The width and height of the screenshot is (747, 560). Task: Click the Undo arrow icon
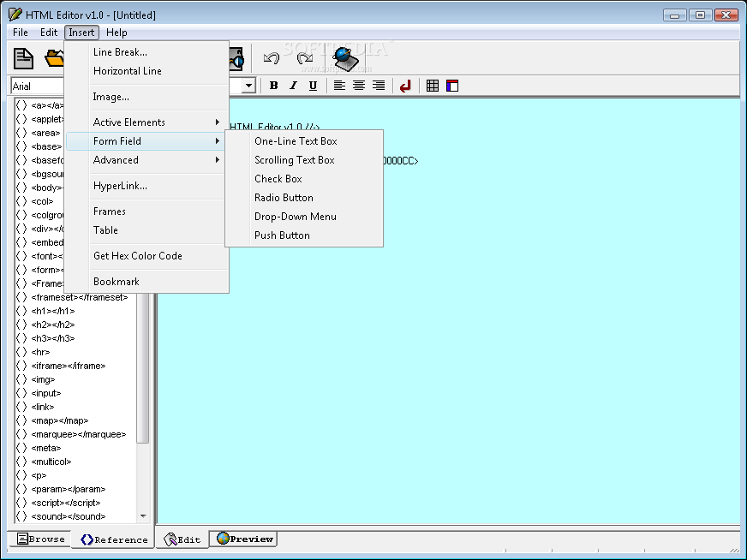(x=272, y=58)
